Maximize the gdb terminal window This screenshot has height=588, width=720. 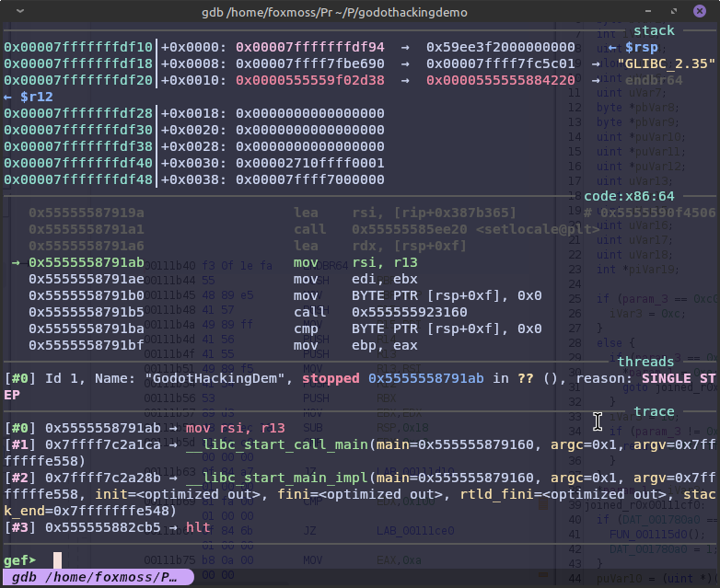(674, 11)
